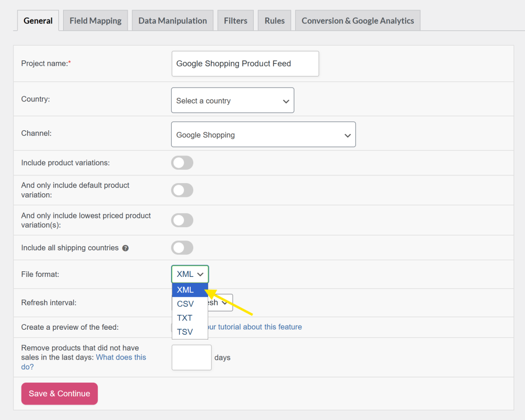Switch to the Field Mapping tab

point(95,20)
